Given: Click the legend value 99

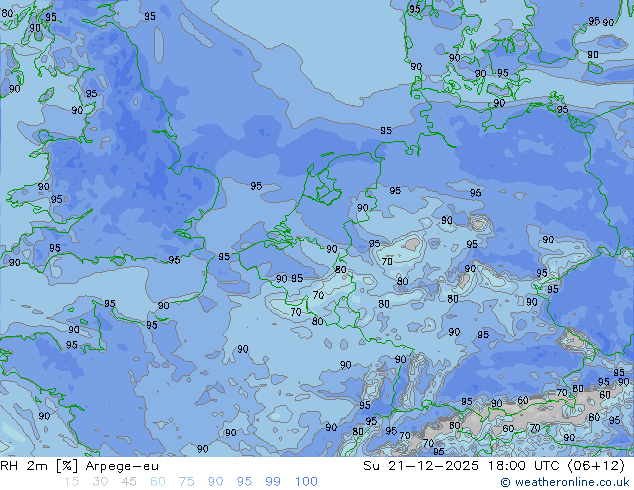Looking at the screenshot, I should (x=273, y=482).
